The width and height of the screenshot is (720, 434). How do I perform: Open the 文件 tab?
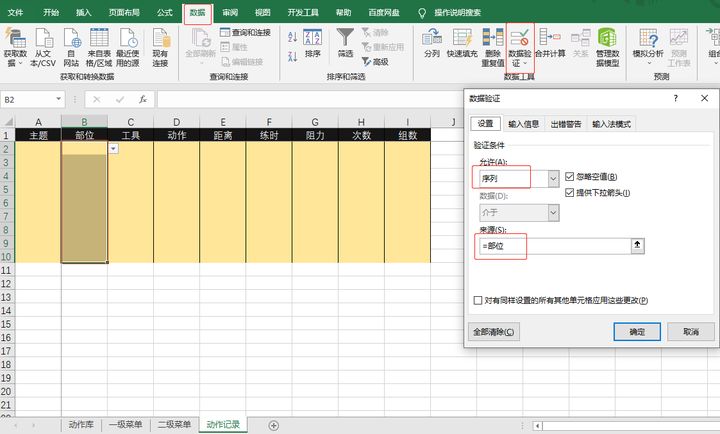15,12
